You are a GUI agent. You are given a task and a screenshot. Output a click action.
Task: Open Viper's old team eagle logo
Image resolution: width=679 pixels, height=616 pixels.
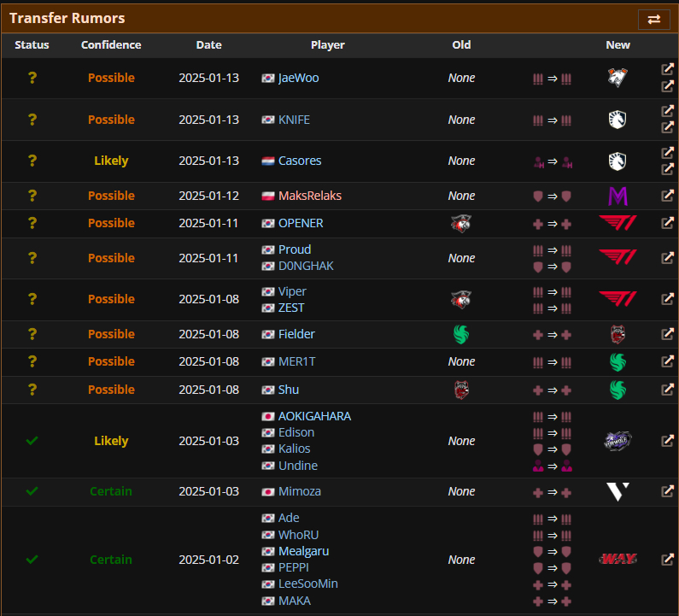(x=461, y=299)
